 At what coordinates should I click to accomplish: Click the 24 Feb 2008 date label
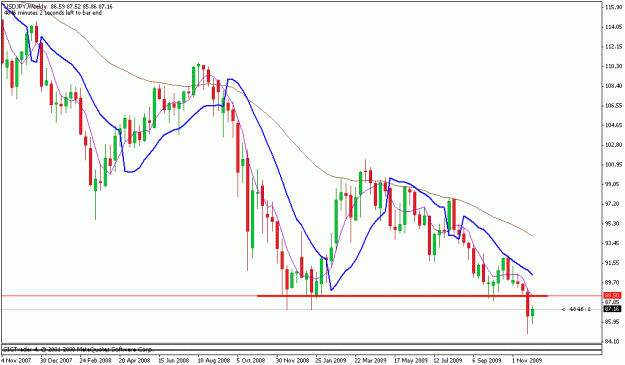pos(95,360)
